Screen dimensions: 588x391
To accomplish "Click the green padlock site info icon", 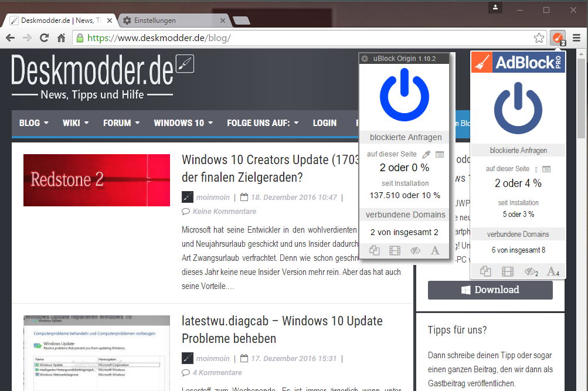I will pyautogui.click(x=80, y=38).
